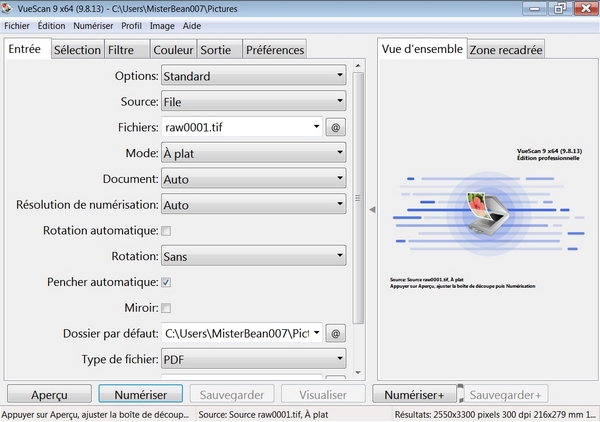Click the scanner logo in the preview
This screenshot has height=422, width=600.
[x=488, y=213]
